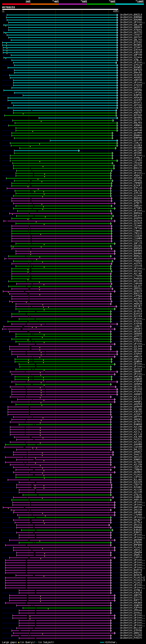
Task: Select the UniRef100_C1FH53 label
Action: [x=131, y=161]
